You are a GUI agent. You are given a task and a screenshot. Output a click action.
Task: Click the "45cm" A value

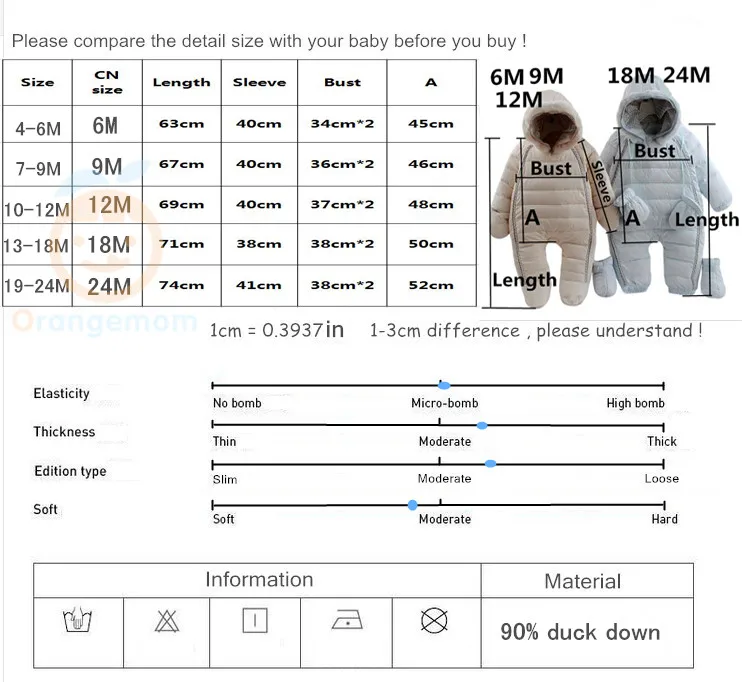[431, 124]
